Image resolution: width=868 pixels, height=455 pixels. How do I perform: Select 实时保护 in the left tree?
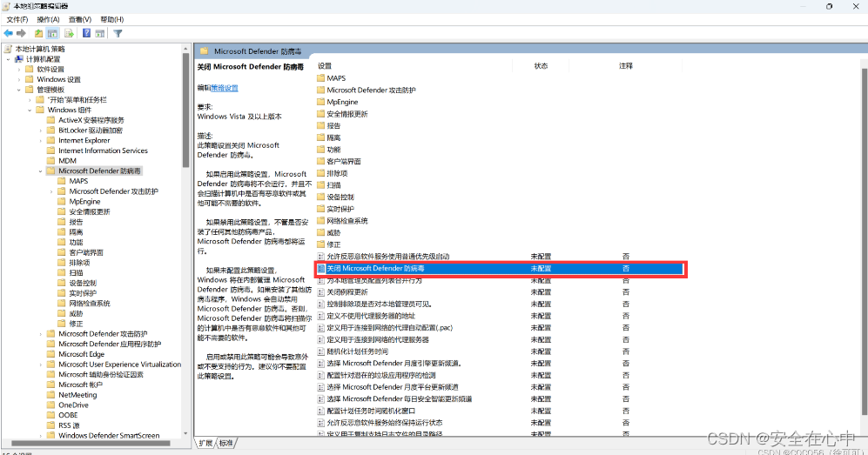coord(83,293)
